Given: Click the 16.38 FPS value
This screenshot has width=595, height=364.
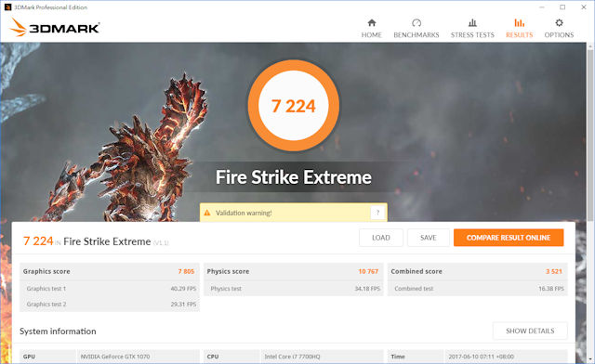Looking at the screenshot, I should click(x=551, y=289).
